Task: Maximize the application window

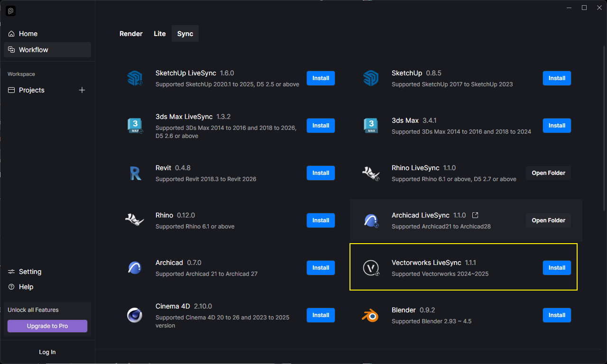Action: pyautogui.click(x=584, y=7)
